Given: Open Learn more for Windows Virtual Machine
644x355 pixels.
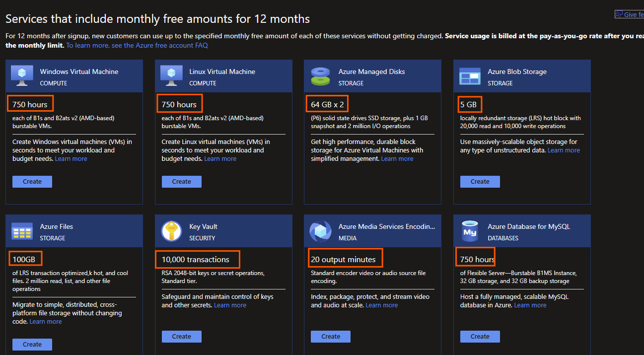Looking at the screenshot, I should pyautogui.click(x=71, y=159).
